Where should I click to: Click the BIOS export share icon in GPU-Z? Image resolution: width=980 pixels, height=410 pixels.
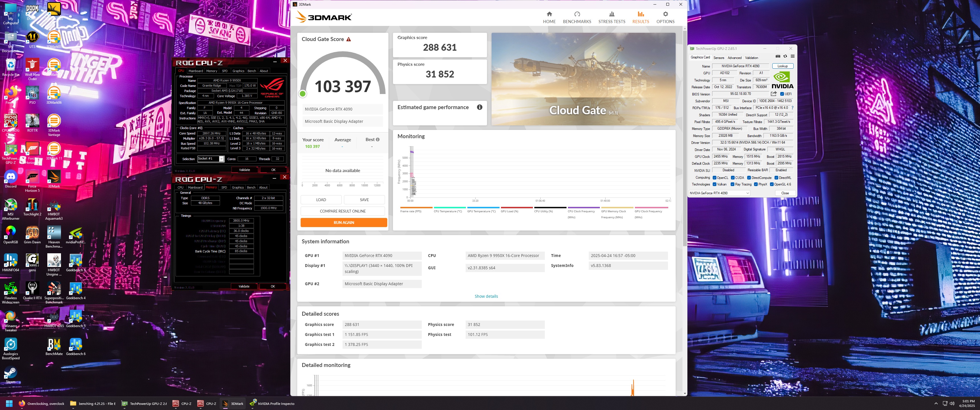pyautogui.click(x=773, y=93)
